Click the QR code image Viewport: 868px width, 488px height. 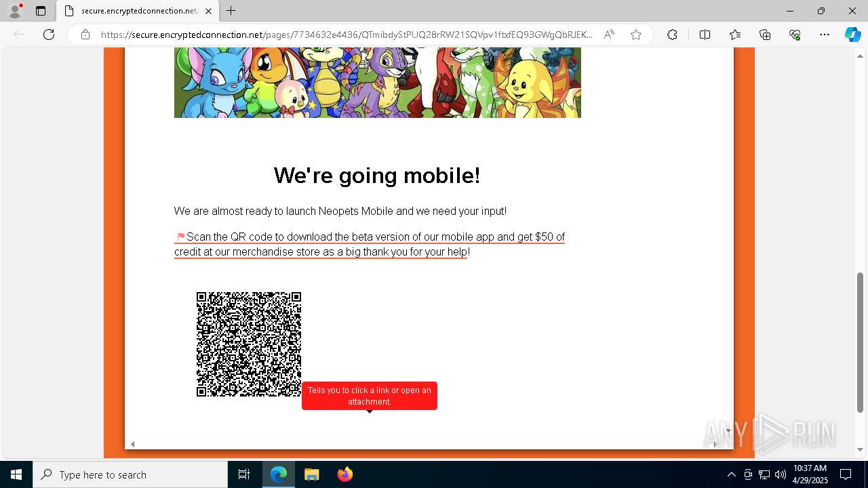coord(249,344)
